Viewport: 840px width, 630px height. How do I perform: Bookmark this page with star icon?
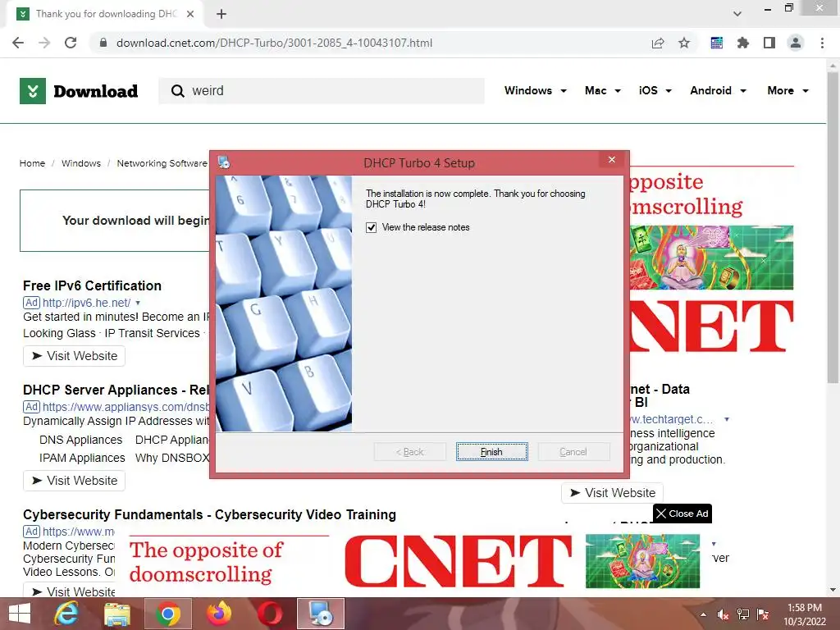click(684, 43)
